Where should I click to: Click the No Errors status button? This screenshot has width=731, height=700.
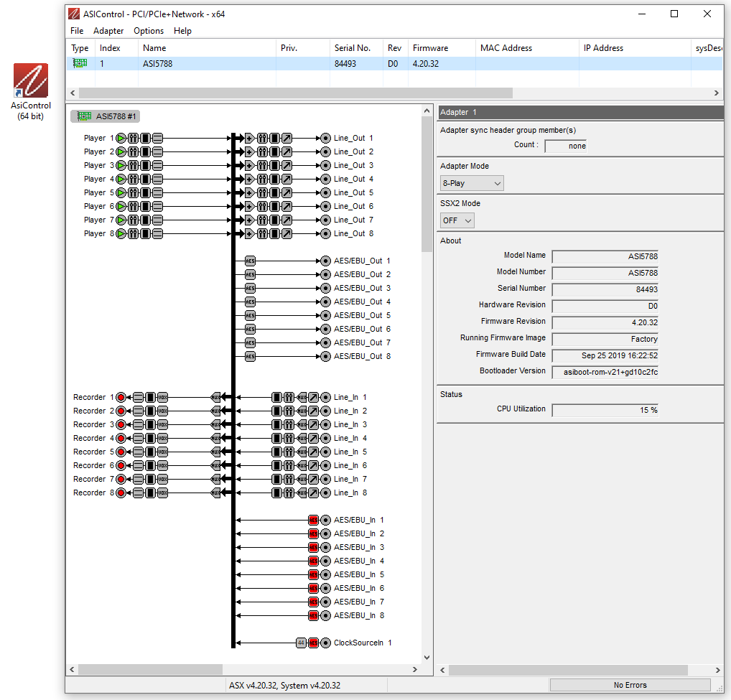[630, 685]
